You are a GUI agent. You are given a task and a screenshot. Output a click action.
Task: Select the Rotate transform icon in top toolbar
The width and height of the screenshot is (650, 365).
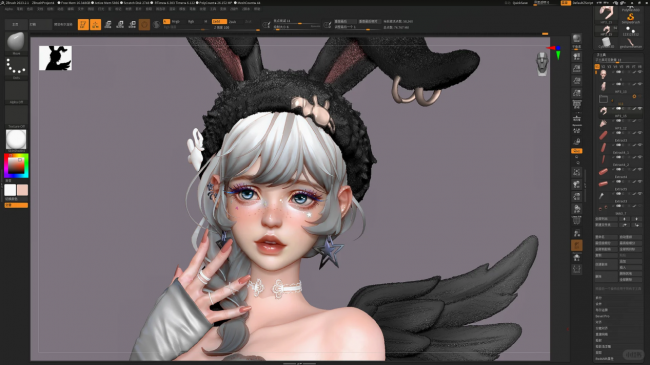(x=132, y=24)
